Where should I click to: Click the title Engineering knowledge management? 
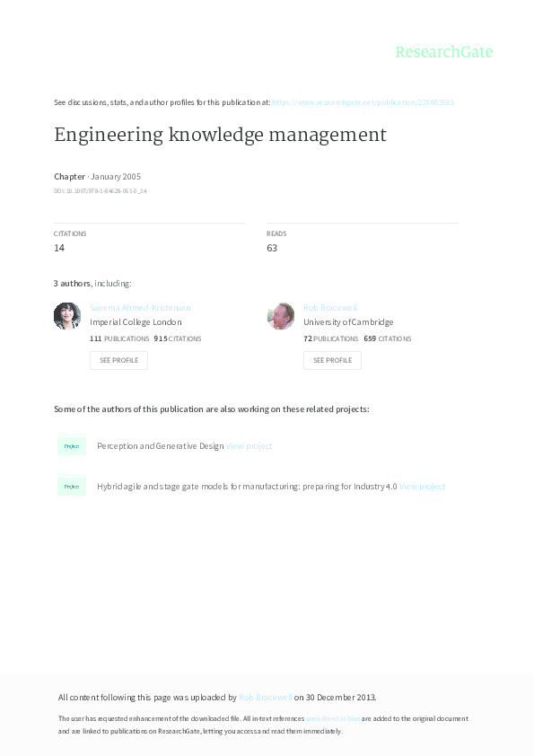click(221, 135)
